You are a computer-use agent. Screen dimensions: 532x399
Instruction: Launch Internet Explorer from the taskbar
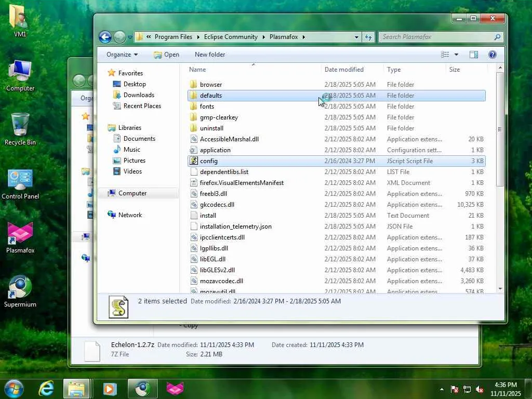46,389
